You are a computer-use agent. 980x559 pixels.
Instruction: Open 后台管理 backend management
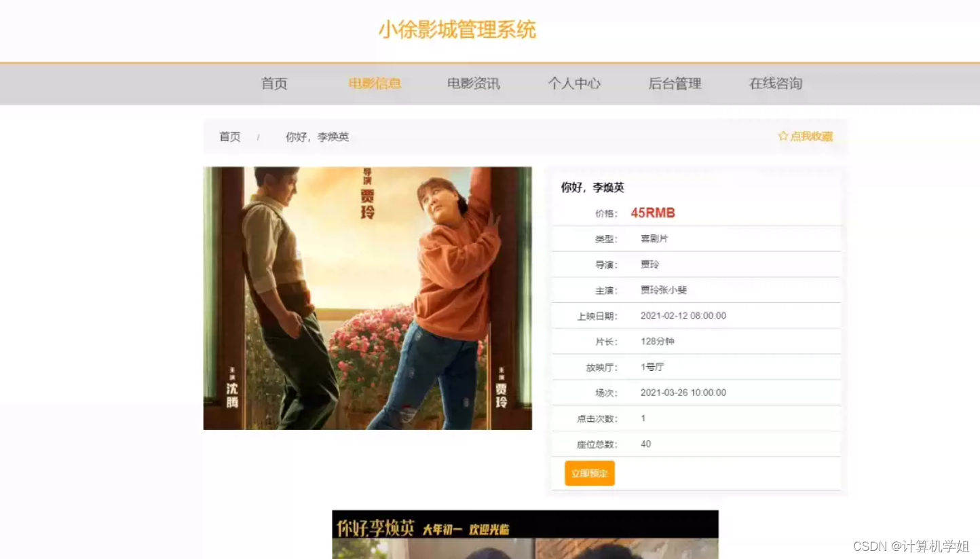pos(675,84)
